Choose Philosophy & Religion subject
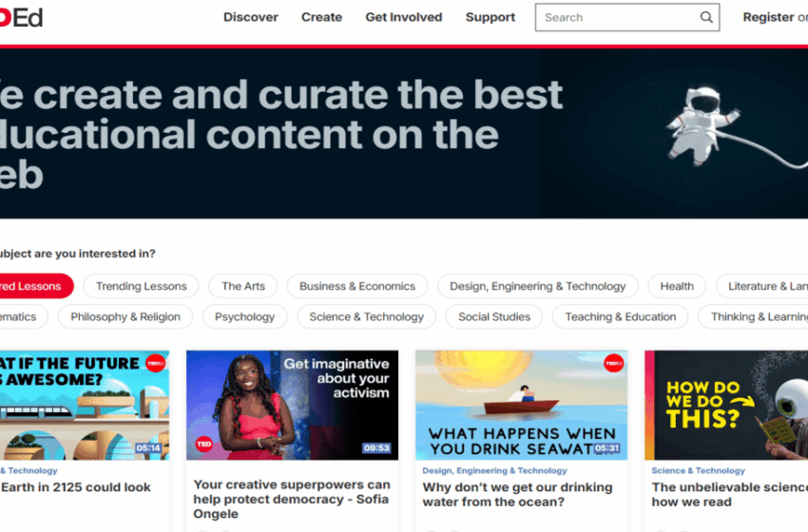This screenshot has height=532, width=808. click(x=125, y=316)
